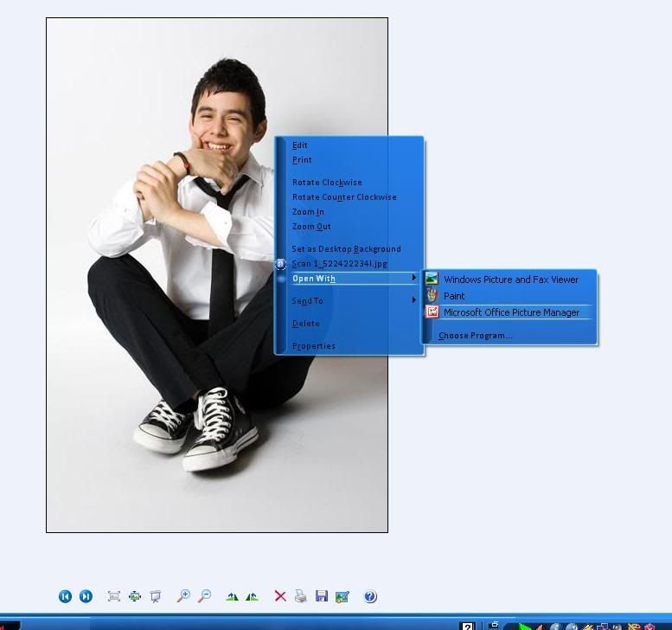Image resolution: width=672 pixels, height=630 pixels.
Task: Click the zoom out magnifier icon
Action: pos(205,596)
